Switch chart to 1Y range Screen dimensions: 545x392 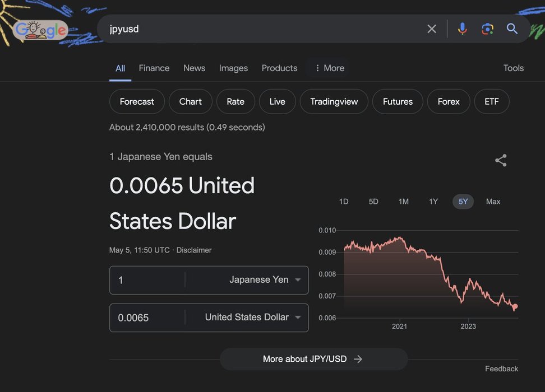pyautogui.click(x=433, y=202)
